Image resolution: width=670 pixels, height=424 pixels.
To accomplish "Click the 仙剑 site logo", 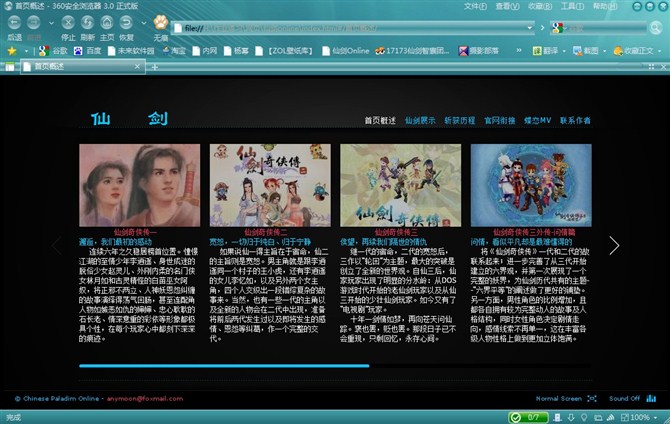I will click(x=129, y=118).
